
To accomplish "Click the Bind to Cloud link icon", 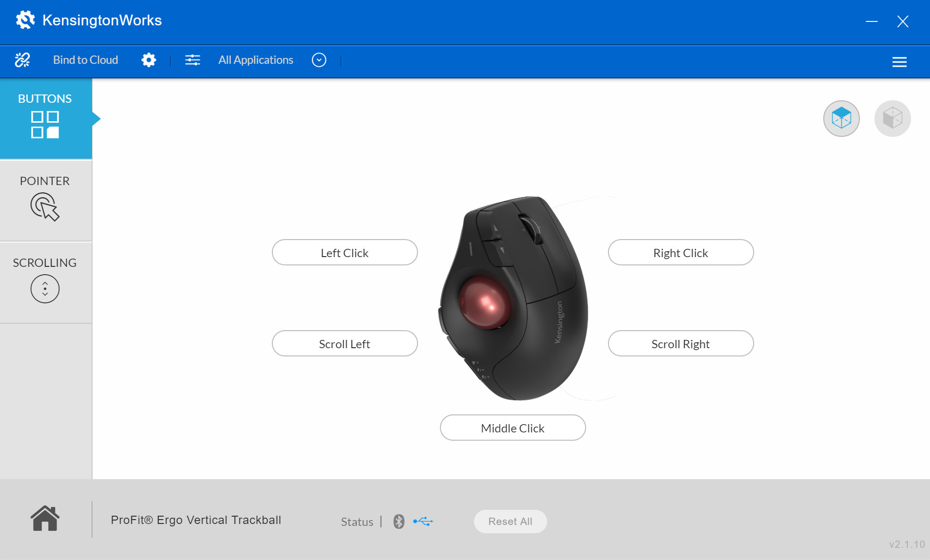I will pos(22,60).
